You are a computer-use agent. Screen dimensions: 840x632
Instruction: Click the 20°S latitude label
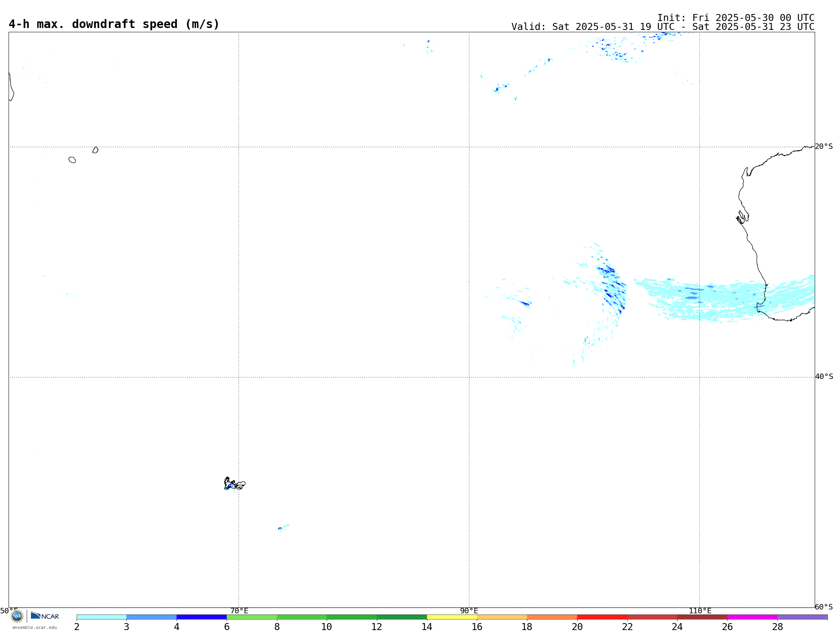coord(824,147)
